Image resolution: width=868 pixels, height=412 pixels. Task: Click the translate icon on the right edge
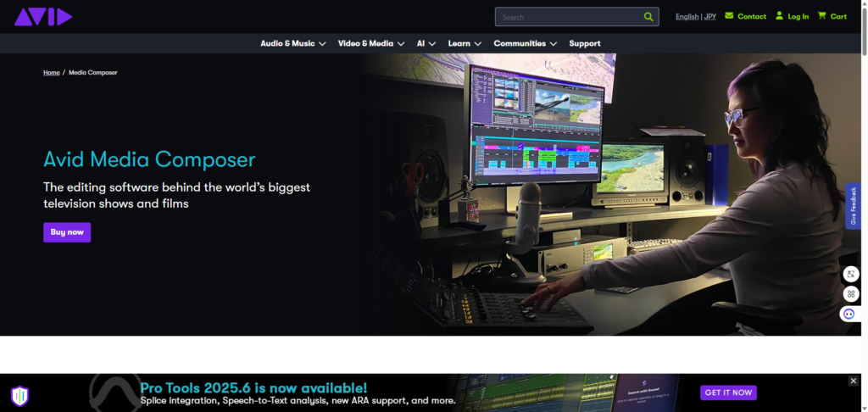pos(850,274)
